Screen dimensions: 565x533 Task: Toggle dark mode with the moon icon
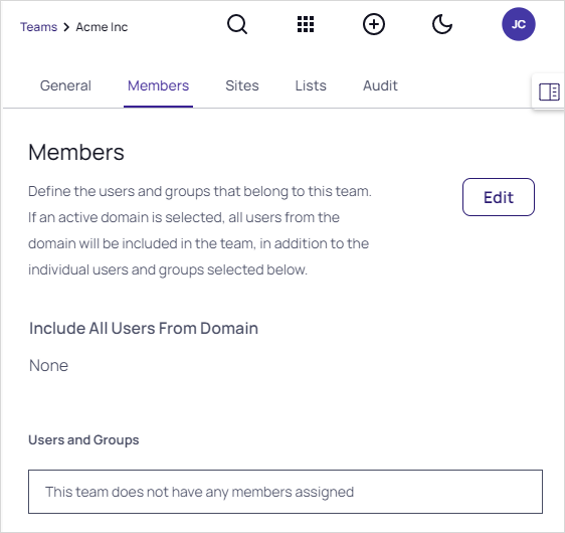[x=442, y=25]
